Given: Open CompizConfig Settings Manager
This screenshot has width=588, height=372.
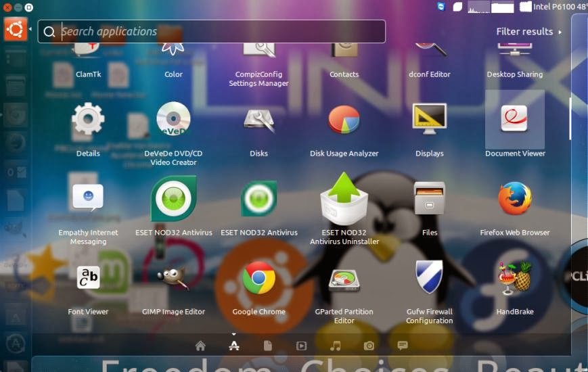Looking at the screenshot, I should tap(258, 64).
